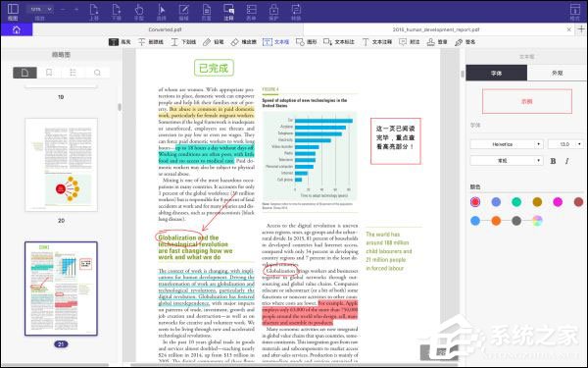Screen dimensions: 588x368
Task: Choose the Strikethrough annotation tool
Action: [150, 42]
